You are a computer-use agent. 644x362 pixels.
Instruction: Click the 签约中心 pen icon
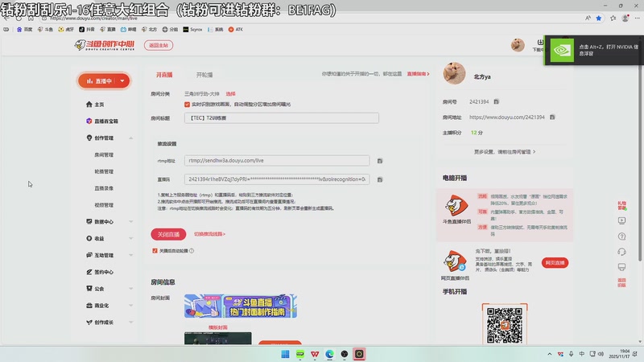tap(89, 272)
